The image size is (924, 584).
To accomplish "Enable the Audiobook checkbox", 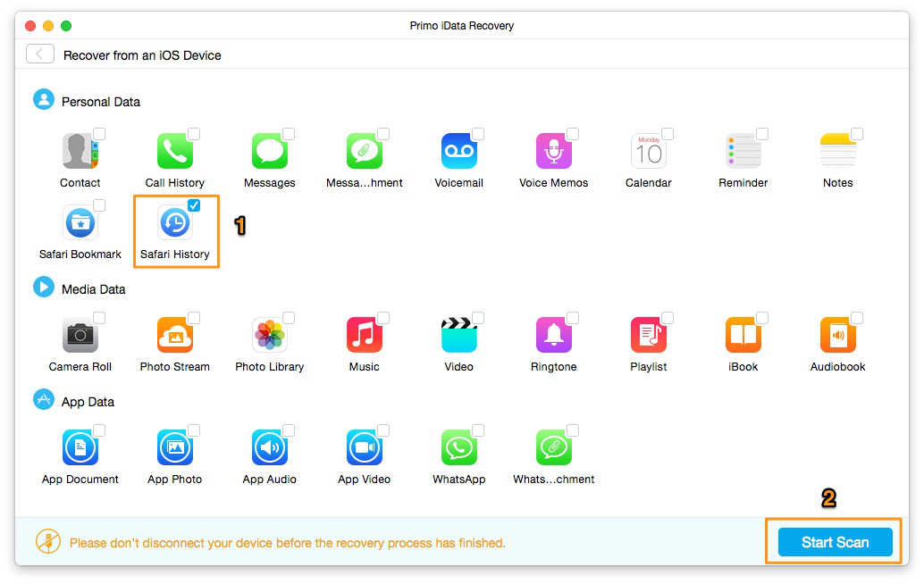I will [857, 318].
